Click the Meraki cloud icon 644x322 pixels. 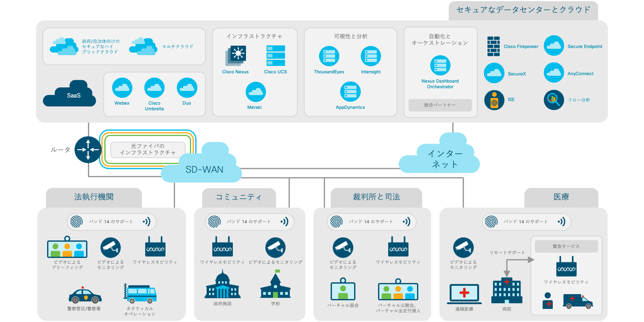[256, 92]
